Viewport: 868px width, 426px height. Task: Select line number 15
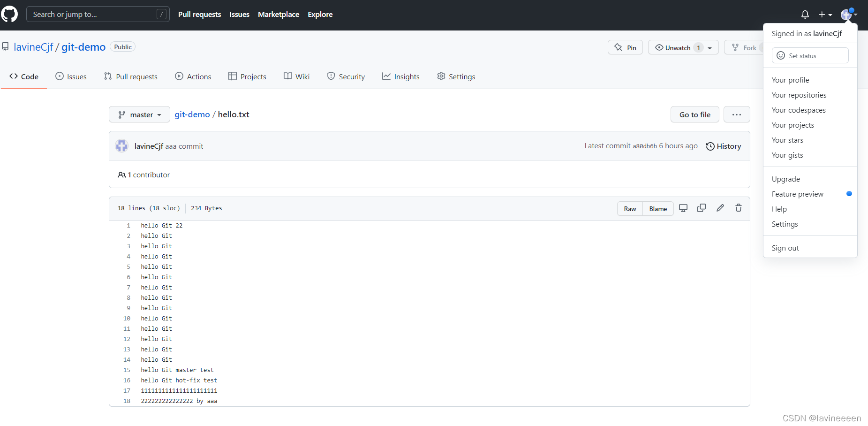[x=127, y=370]
